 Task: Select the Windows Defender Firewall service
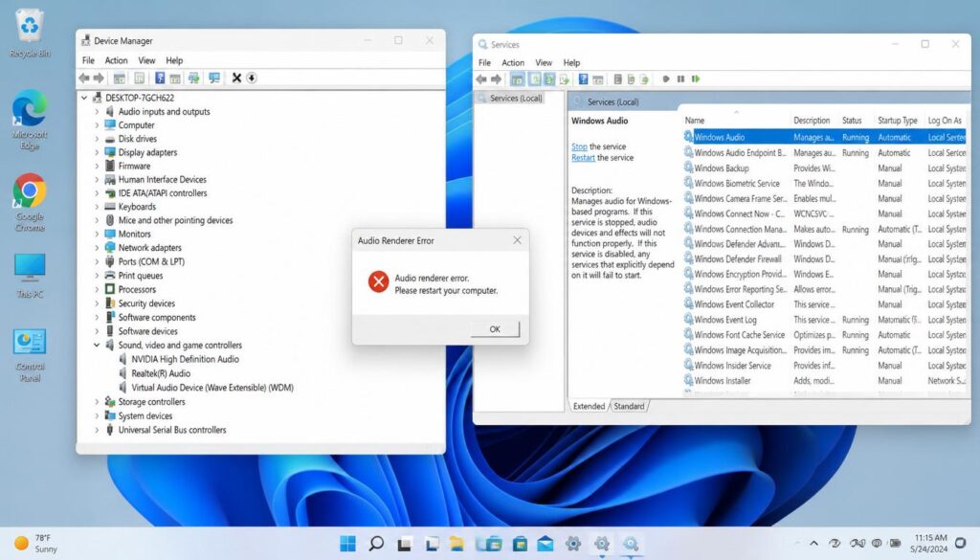(824, 258)
